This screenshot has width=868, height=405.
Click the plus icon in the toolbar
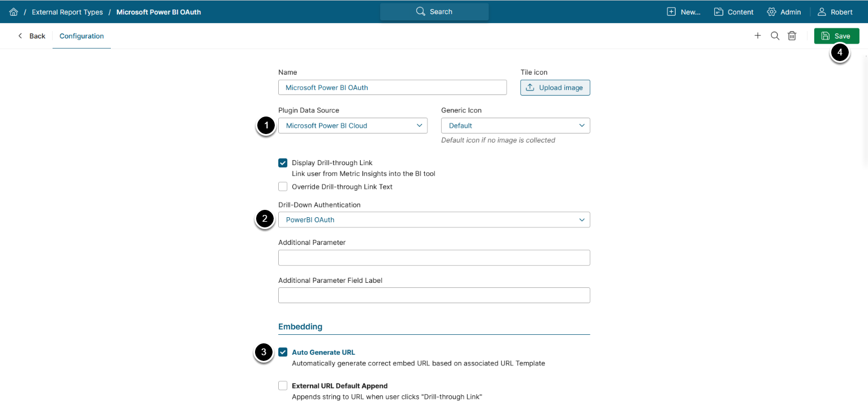tap(758, 36)
